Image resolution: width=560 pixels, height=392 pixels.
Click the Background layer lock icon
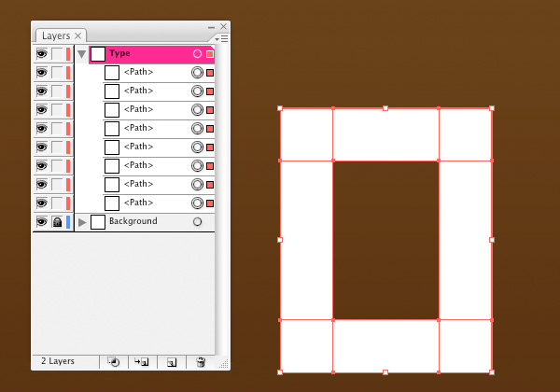point(57,222)
